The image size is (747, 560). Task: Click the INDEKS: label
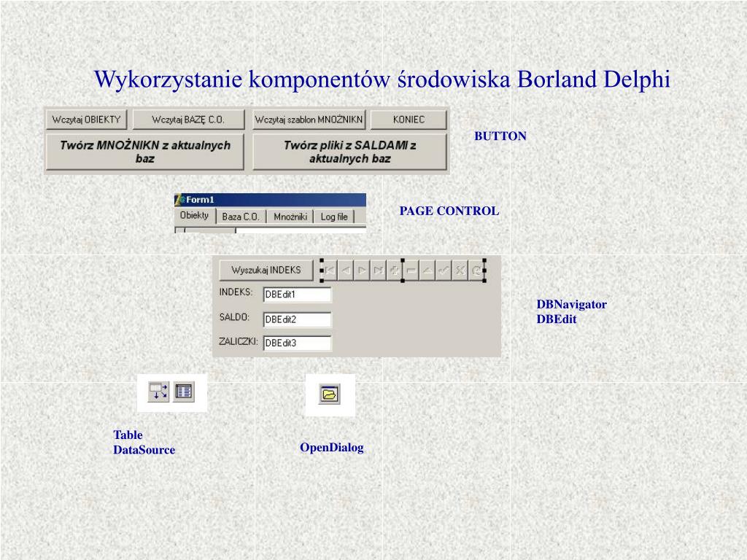(236, 292)
